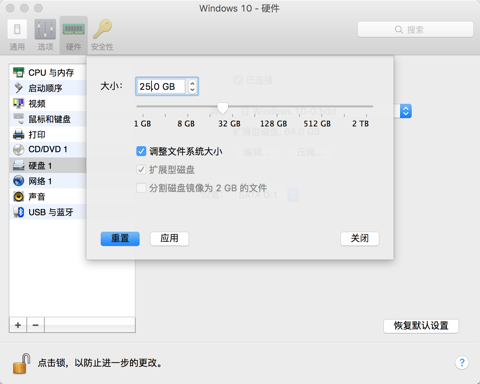The width and height of the screenshot is (480, 384).
Task: Click the 大小 size input field
Action: pyautogui.click(x=162, y=86)
